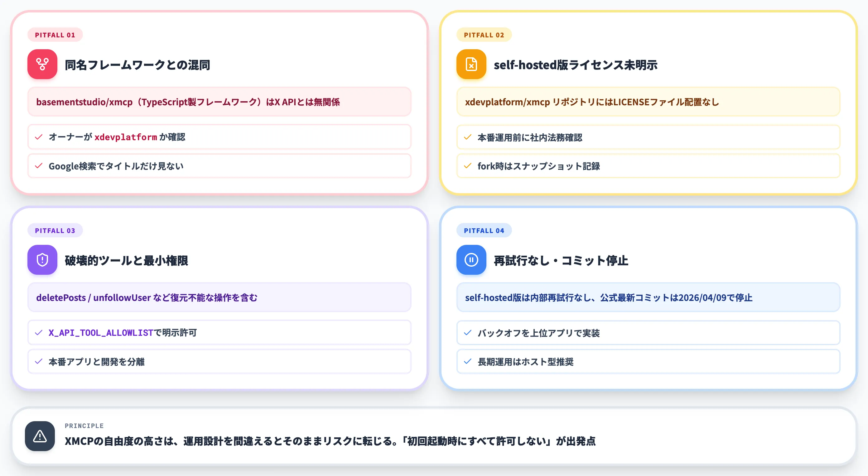Click the PITFALL 04 badge
This screenshot has height=476, width=868.
pyautogui.click(x=484, y=230)
